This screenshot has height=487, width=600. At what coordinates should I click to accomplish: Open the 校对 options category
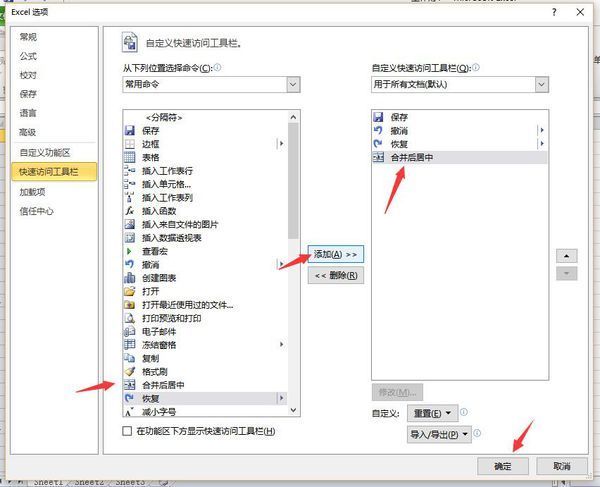pos(28,75)
